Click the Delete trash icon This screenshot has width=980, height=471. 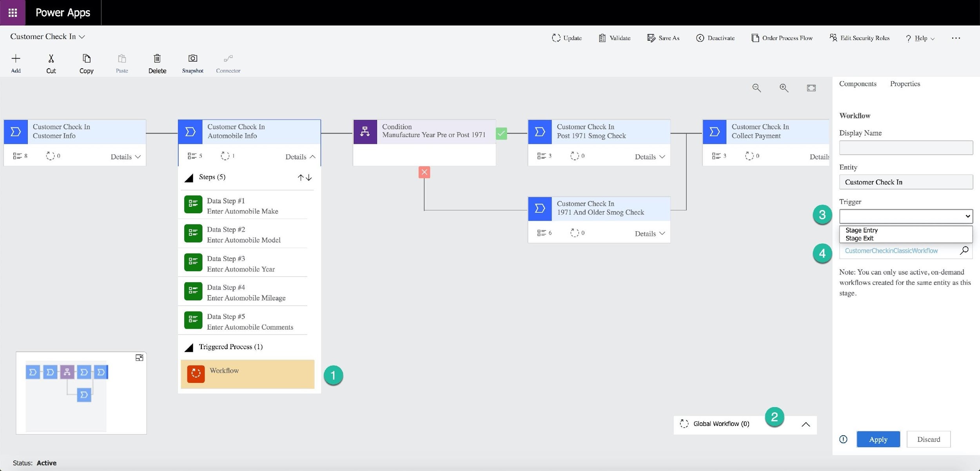157,59
